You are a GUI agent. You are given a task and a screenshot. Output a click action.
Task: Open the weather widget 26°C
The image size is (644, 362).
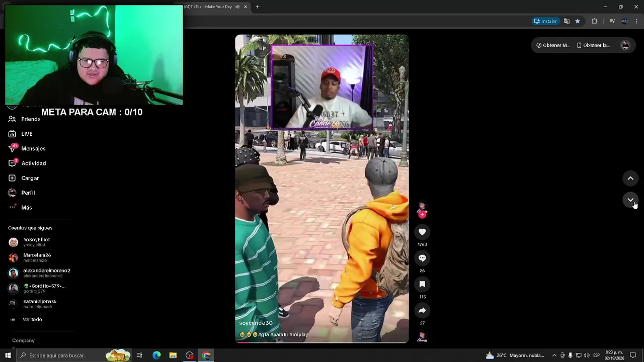pos(515,355)
